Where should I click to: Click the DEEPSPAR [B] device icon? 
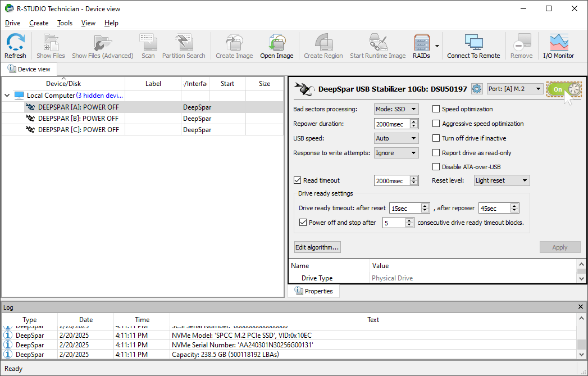(30, 118)
